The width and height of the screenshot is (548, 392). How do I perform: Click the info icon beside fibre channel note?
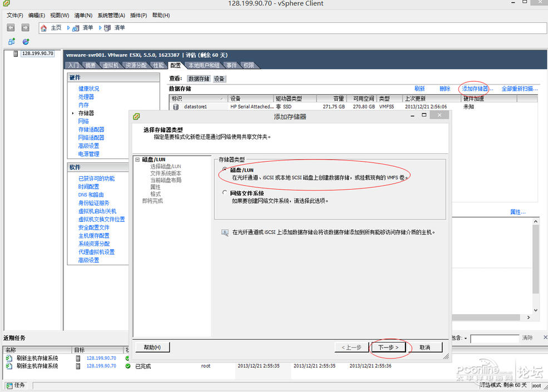click(225, 232)
